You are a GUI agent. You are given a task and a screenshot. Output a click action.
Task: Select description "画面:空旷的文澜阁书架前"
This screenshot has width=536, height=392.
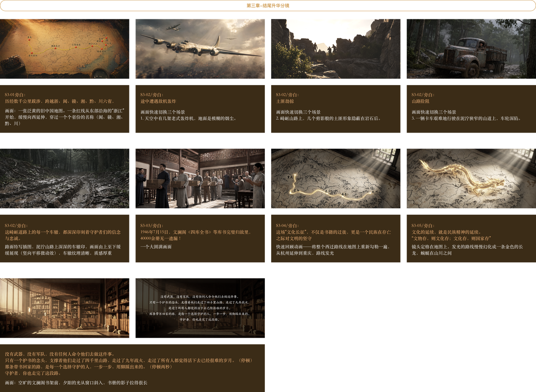[x=76, y=383]
